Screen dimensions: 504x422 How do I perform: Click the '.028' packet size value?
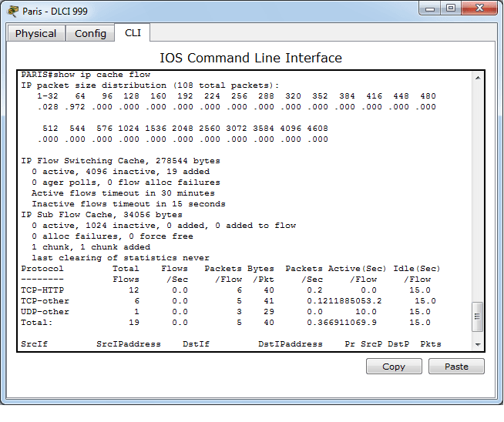coord(48,107)
